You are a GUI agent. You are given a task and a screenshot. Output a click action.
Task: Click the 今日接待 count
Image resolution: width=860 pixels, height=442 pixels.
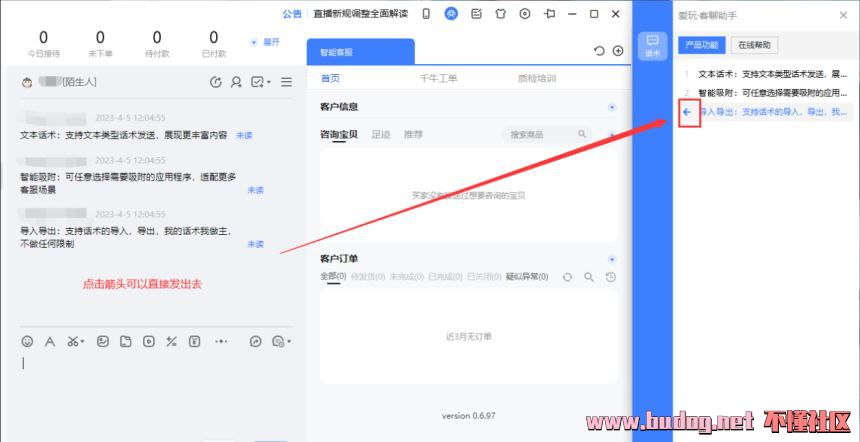tap(43, 37)
